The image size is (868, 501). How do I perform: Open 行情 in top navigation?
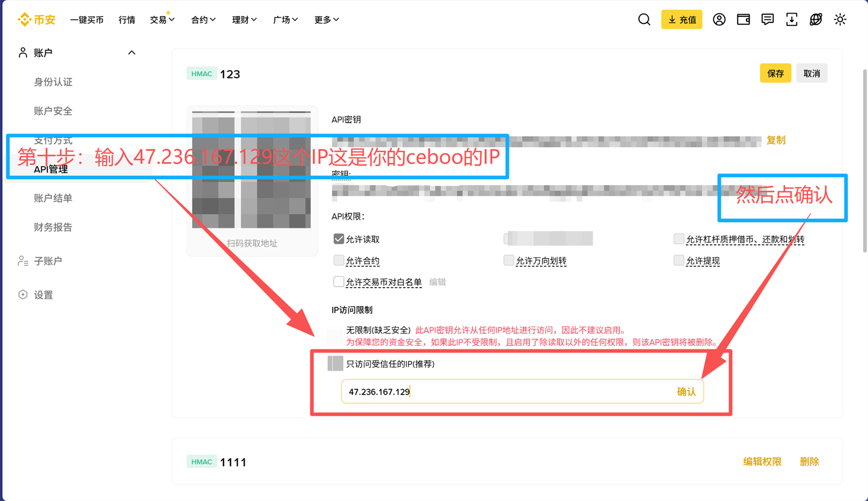pyautogui.click(x=127, y=20)
